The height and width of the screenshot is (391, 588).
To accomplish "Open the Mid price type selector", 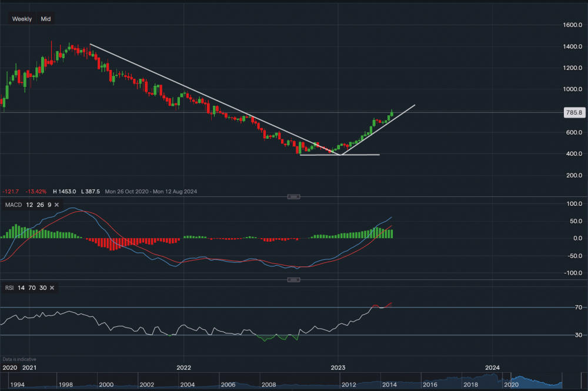I will click(45, 19).
